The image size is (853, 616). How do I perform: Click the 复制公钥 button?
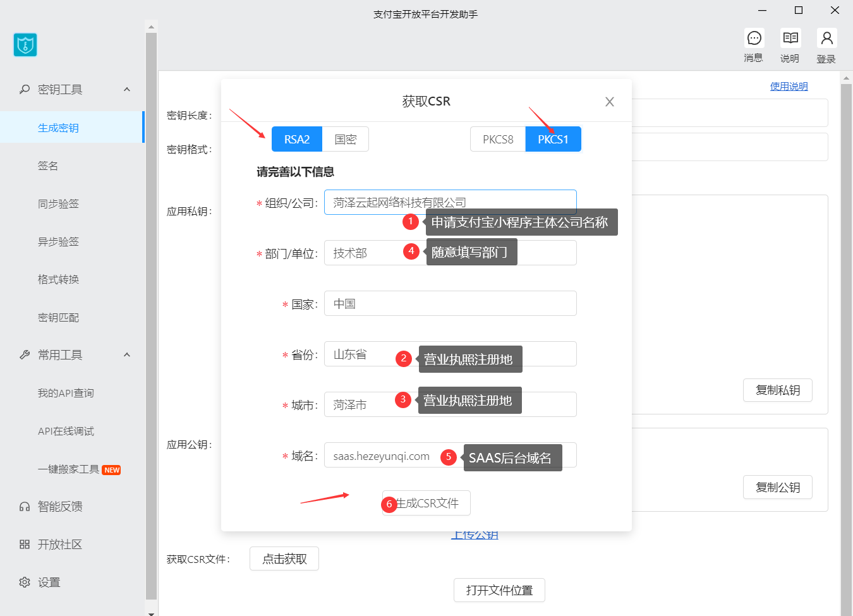pos(778,487)
